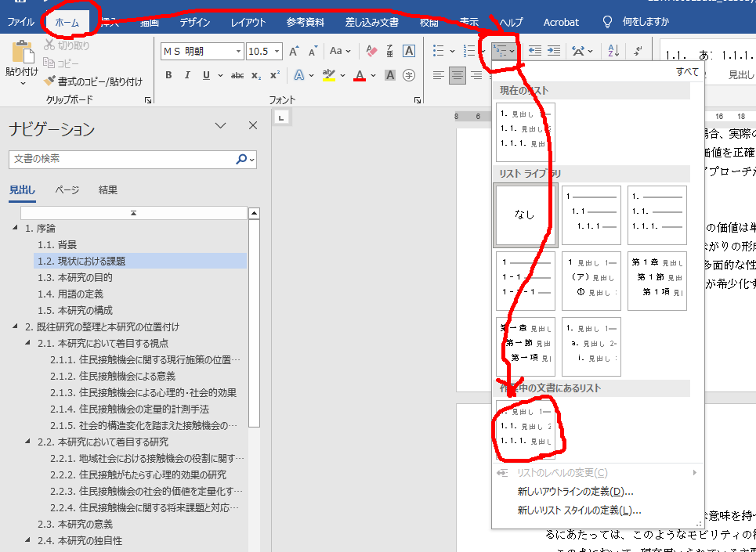Viewport: 756px width, 552px height.
Task: Click the bullet list icon
Action: pos(440,52)
